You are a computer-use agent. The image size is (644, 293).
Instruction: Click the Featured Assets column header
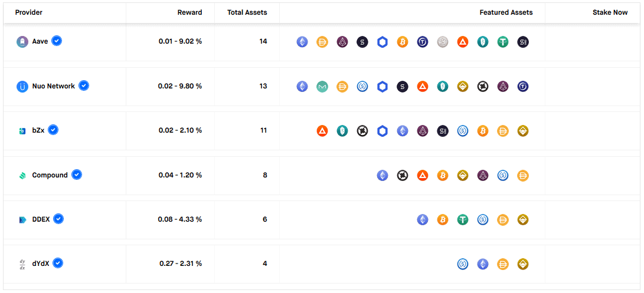506,12
